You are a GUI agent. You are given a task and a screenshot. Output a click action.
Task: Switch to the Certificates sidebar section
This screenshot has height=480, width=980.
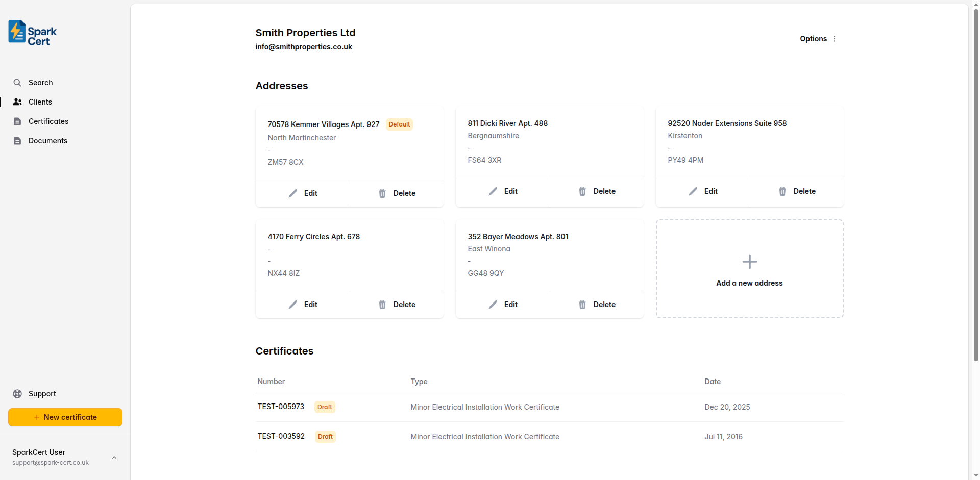[x=49, y=121]
